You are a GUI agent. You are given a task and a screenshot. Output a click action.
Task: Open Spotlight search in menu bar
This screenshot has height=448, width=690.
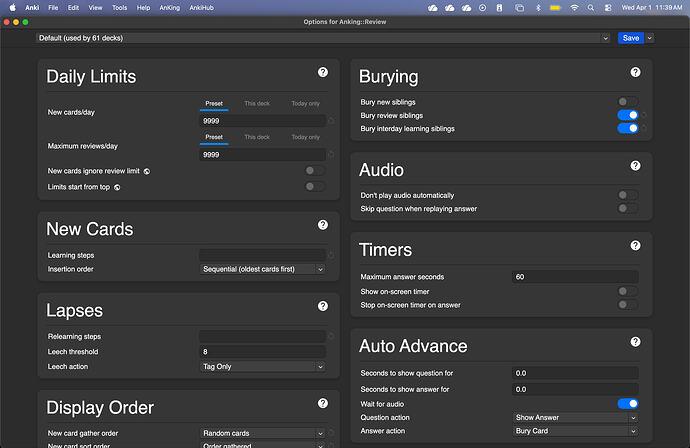591,7
